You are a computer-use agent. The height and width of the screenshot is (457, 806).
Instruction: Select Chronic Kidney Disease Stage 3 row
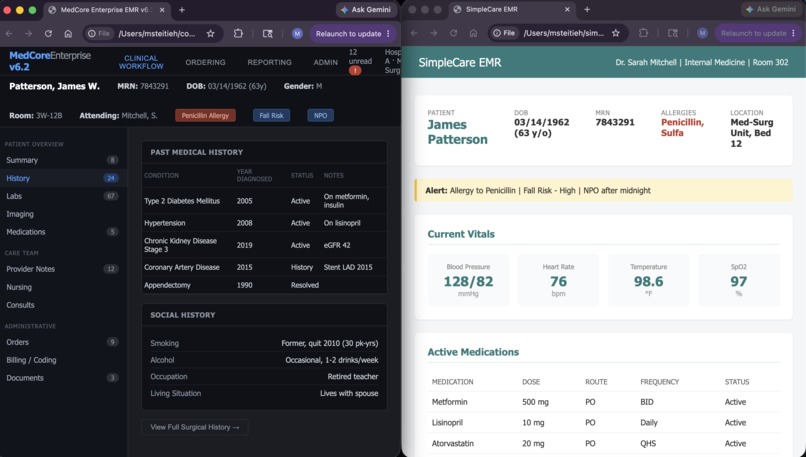pos(264,245)
